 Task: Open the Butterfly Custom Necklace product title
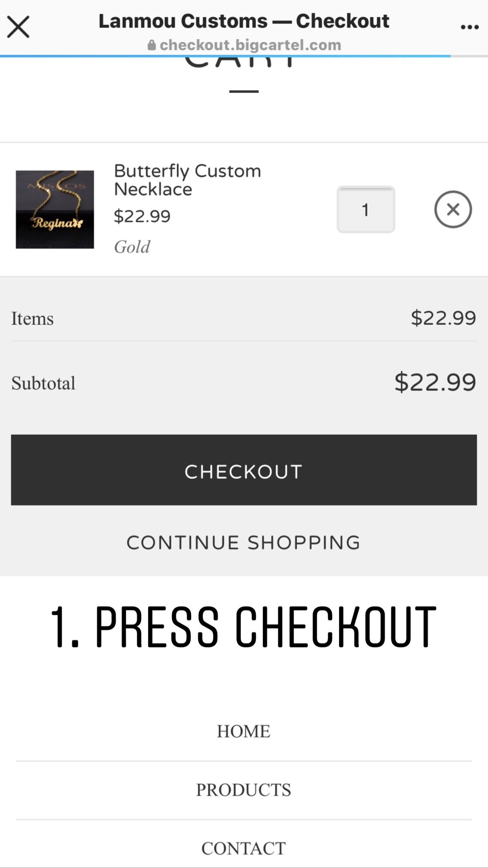[187, 180]
